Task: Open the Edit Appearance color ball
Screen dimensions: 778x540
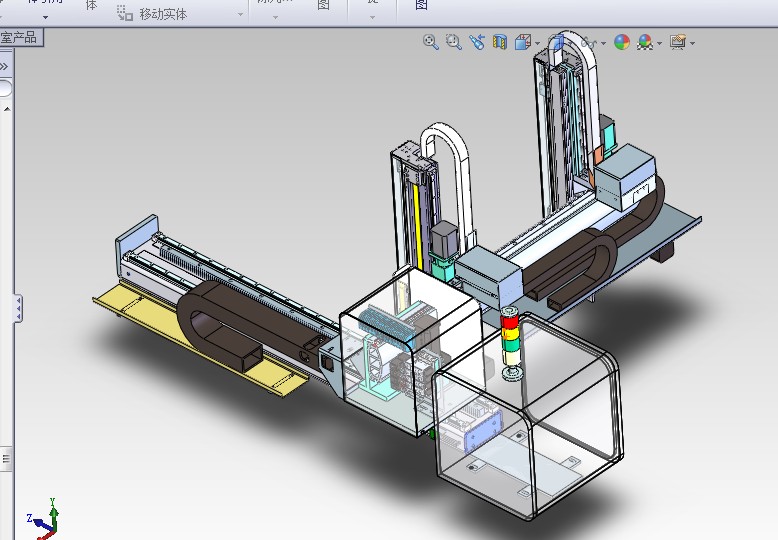Action: click(x=622, y=42)
